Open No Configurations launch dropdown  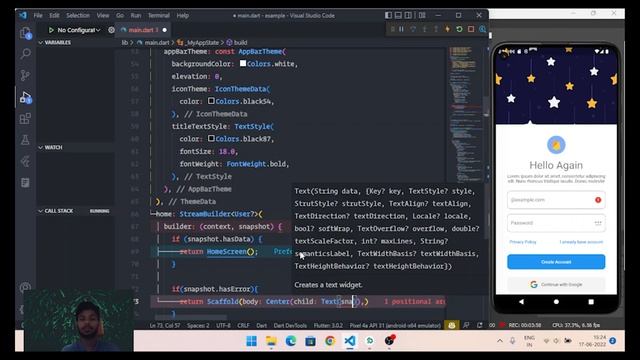(x=79, y=30)
